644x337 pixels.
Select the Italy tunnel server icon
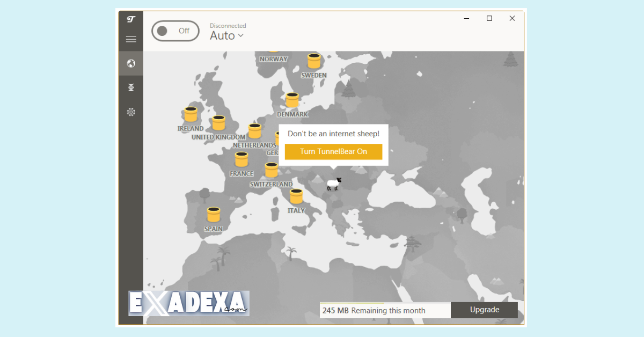pos(296,197)
